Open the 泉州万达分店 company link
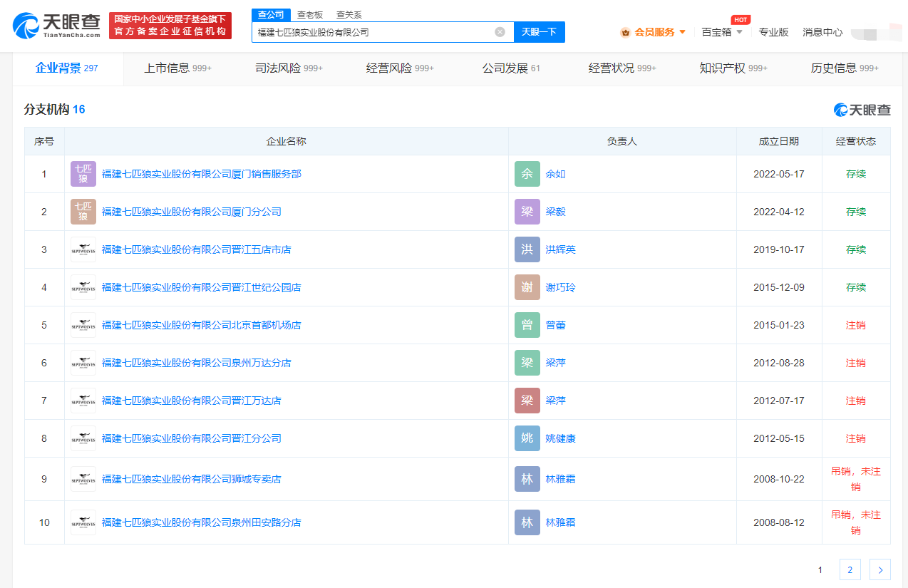 pyautogui.click(x=197, y=363)
